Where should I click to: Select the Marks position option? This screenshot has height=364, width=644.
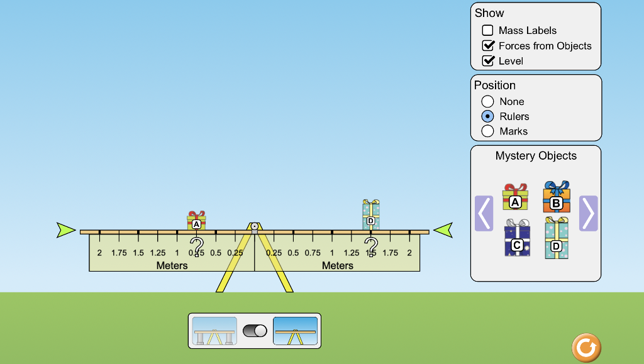[x=487, y=131]
